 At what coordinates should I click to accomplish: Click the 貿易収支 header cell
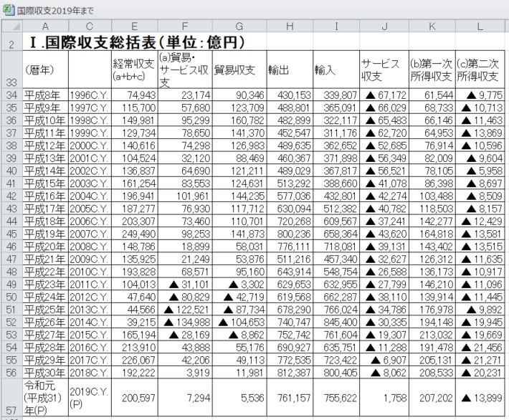pos(239,70)
